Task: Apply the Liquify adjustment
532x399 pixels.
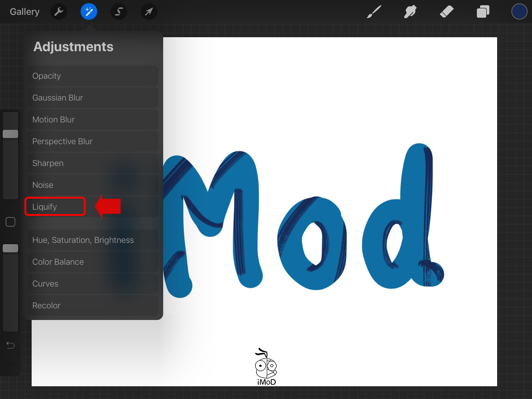Action: point(55,206)
